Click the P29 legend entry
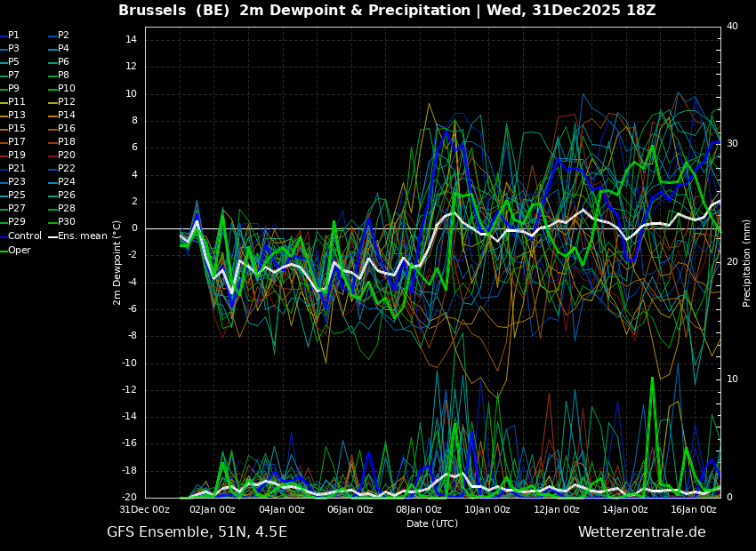The image size is (756, 551). point(12,221)
